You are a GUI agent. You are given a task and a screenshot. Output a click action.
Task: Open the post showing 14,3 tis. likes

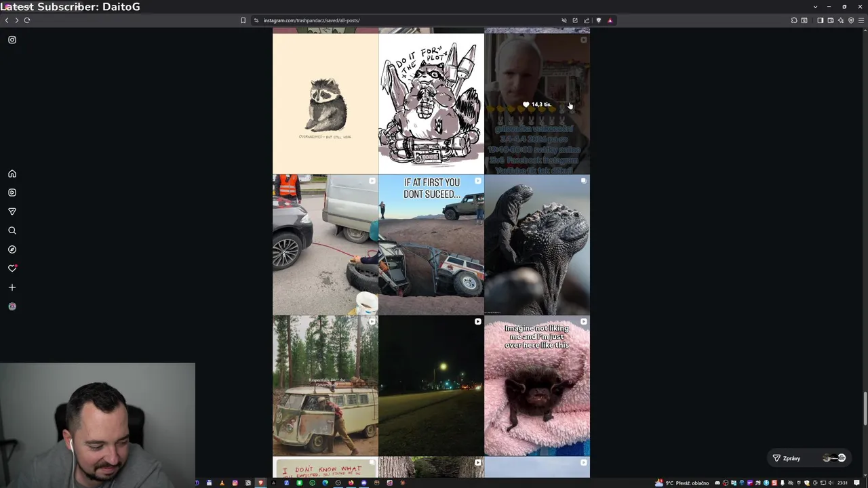(x=537, y=104)
